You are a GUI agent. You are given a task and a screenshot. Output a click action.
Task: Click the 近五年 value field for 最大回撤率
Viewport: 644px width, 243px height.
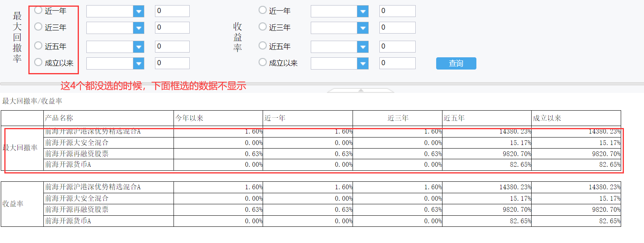(x=172, y=47)
